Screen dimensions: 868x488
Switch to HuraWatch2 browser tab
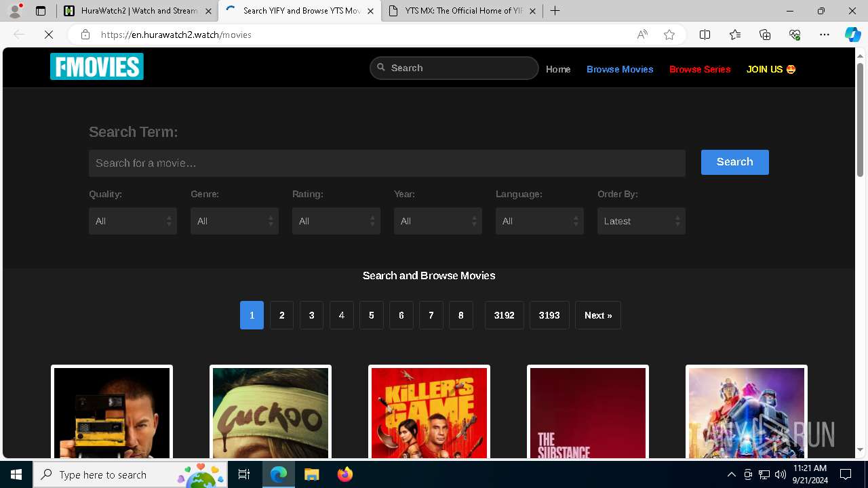[x=136, y=11]
